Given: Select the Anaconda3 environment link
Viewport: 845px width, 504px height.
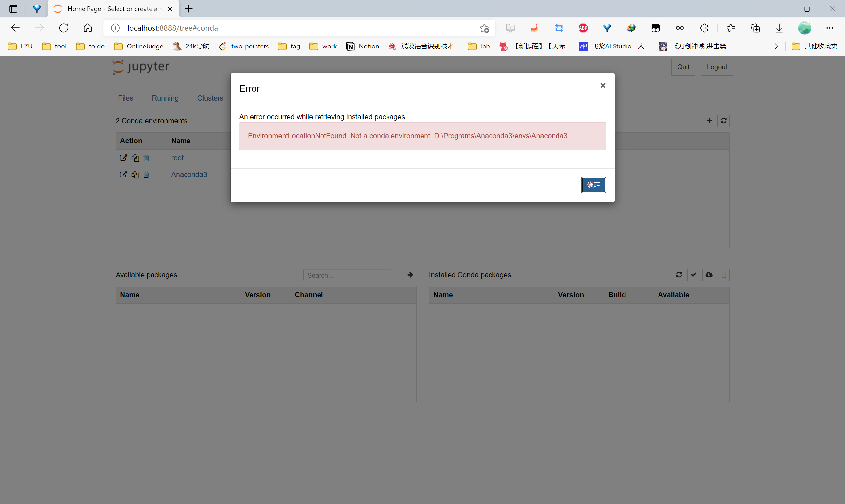Looking at the screenshot, I should 189,174.
